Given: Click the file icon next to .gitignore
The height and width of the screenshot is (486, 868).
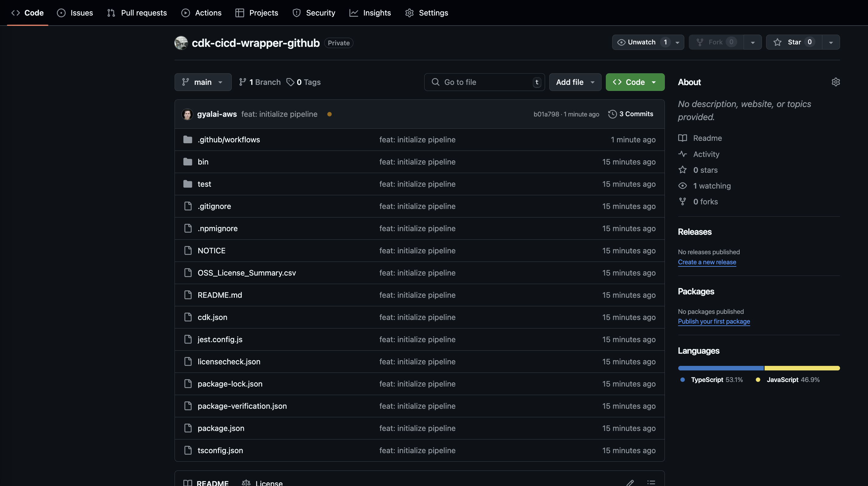Looking at the screenshot, I should click(188, 206).
